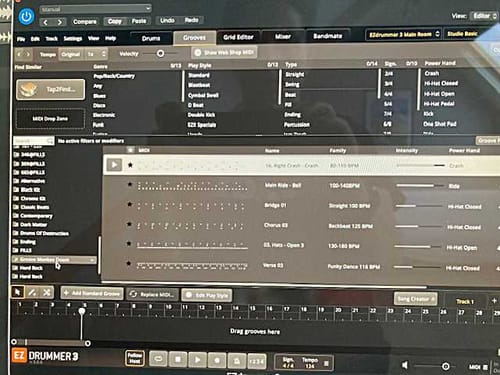
Task: Enable the Swing type filter
Action: tap(292, 84)
